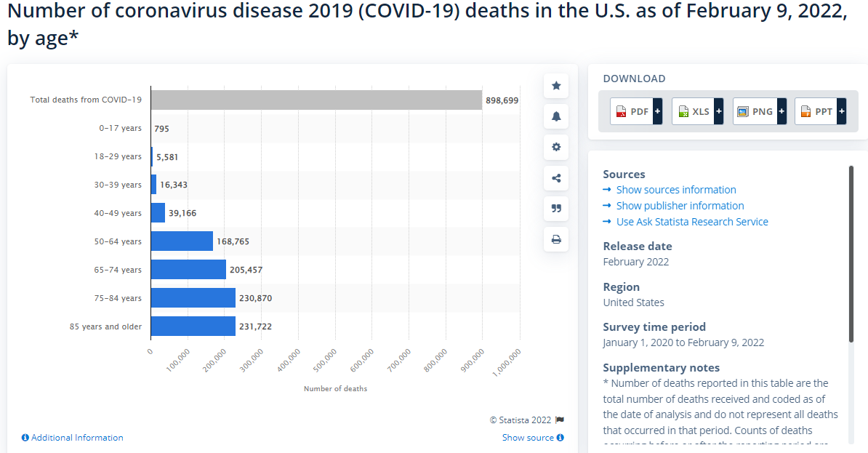Viewport: 868px width, 453px height.
Task: Click the share icon
Action: (x=556, y=177)
